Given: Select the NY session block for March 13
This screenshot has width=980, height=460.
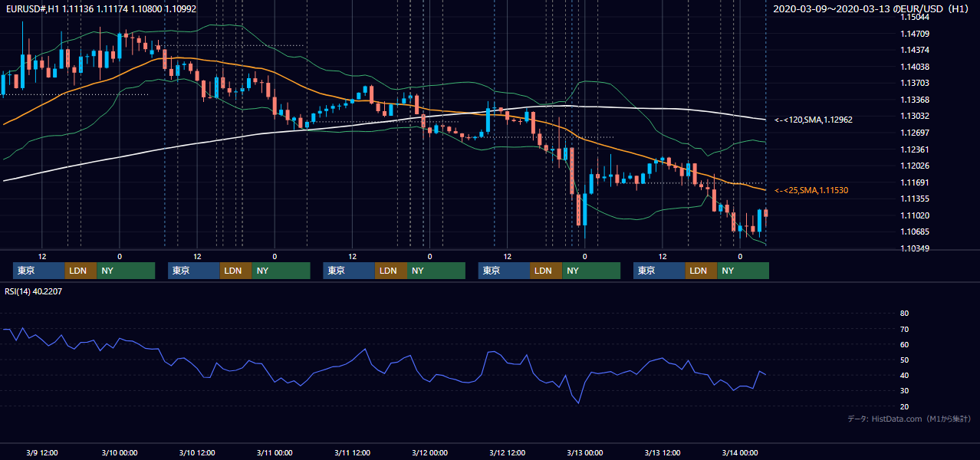Looking at the screenshot, I should [743, 271].
